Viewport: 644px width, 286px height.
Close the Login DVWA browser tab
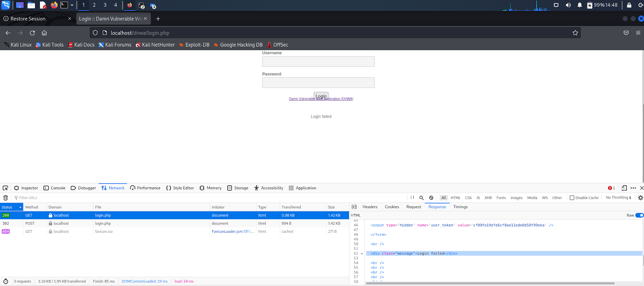tap(146, 19)
